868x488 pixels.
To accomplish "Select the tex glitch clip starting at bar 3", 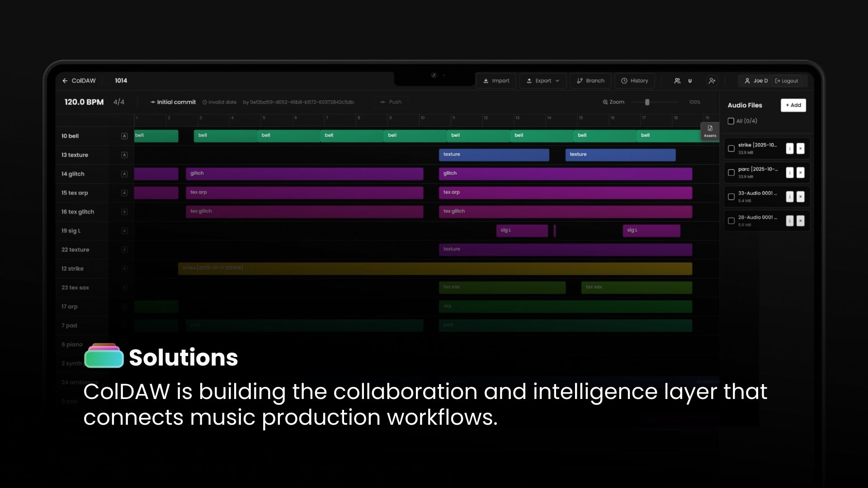I will (x=305, y=212).
